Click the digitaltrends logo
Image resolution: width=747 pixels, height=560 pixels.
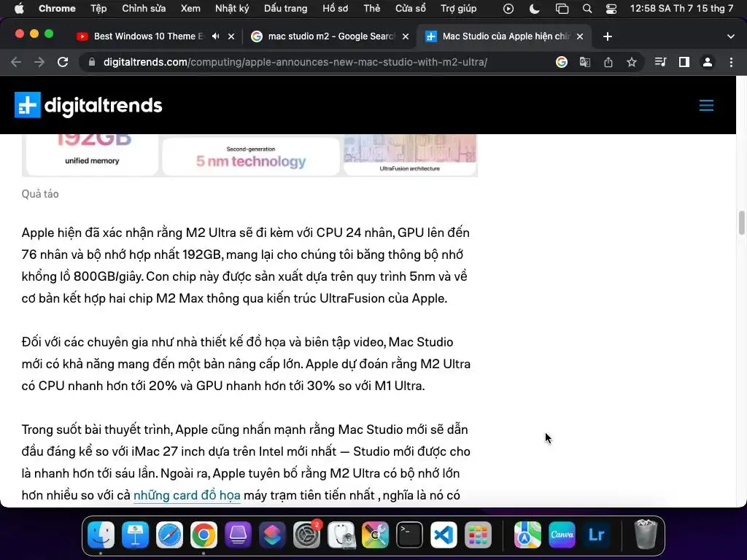pyautogui.click(x=88, y=105)
